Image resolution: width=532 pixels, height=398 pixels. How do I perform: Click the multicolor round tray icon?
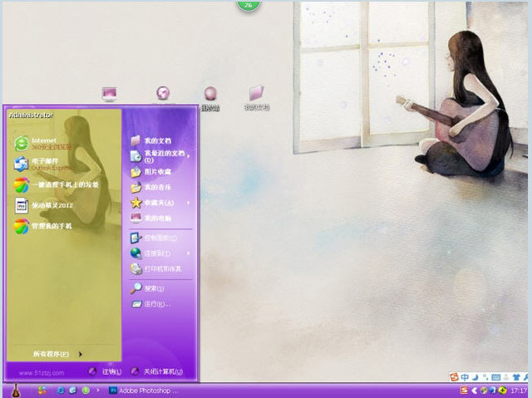point(484,391)
